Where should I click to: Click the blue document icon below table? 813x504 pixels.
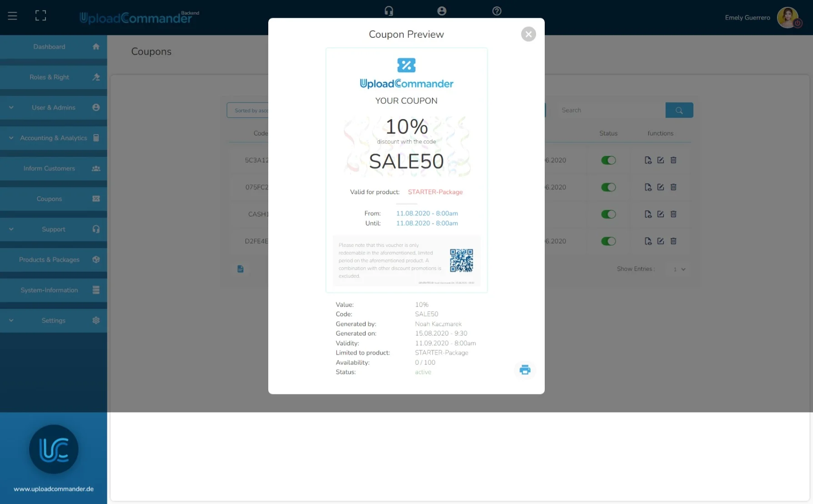coord(241,269)
